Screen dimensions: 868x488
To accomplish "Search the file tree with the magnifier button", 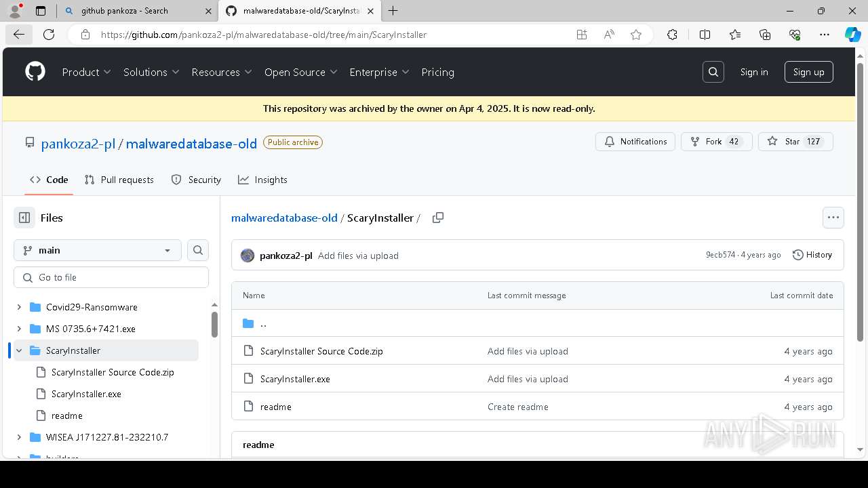I will pyautogui.click(x=198, y=250).
